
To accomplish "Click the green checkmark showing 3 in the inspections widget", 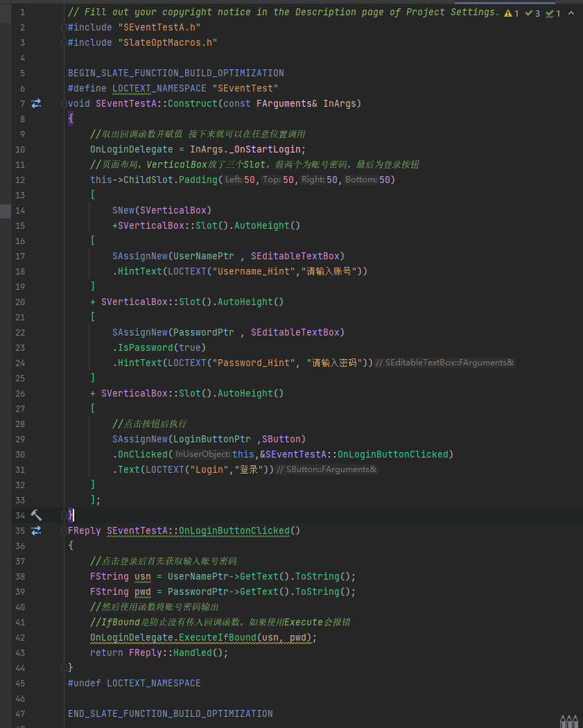I will click(528, 12).
